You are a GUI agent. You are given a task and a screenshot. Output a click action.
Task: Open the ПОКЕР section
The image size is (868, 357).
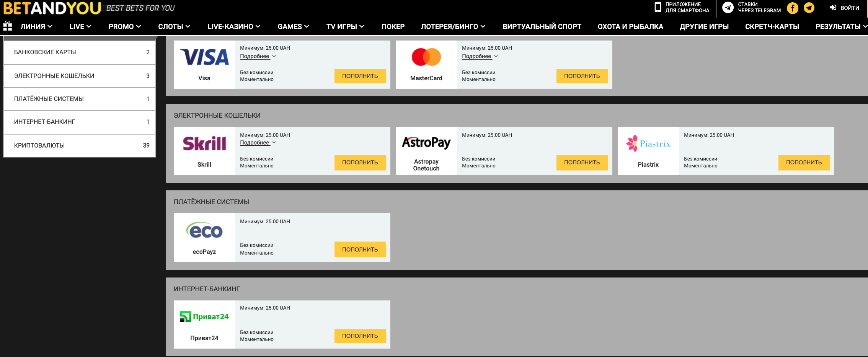tap(393, 26)
